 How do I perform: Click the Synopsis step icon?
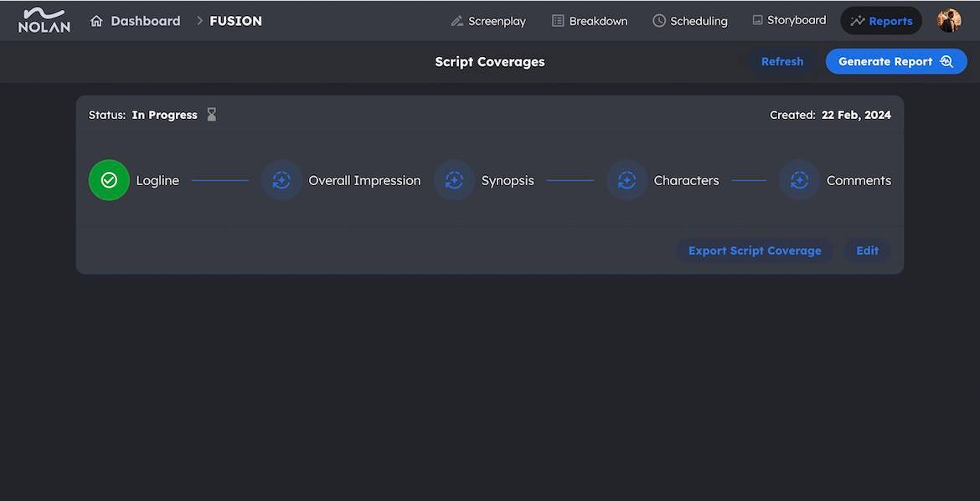tap(454, 180)
